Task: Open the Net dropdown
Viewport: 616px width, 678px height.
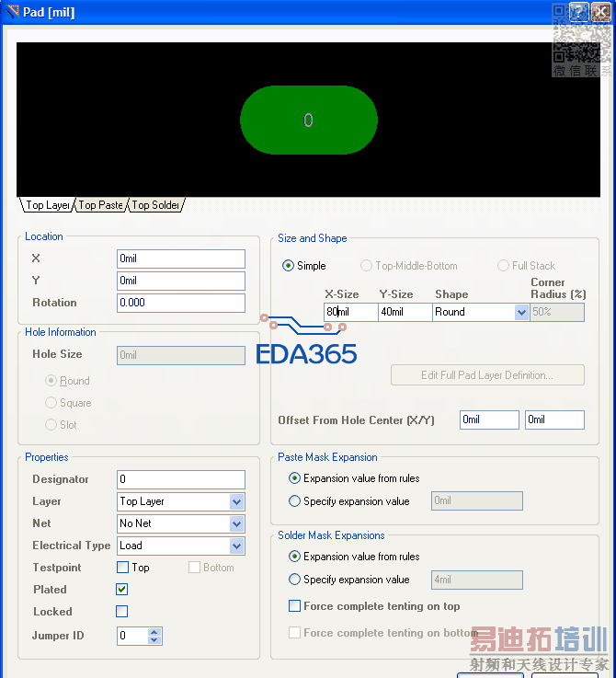Action: click(236, 523)
